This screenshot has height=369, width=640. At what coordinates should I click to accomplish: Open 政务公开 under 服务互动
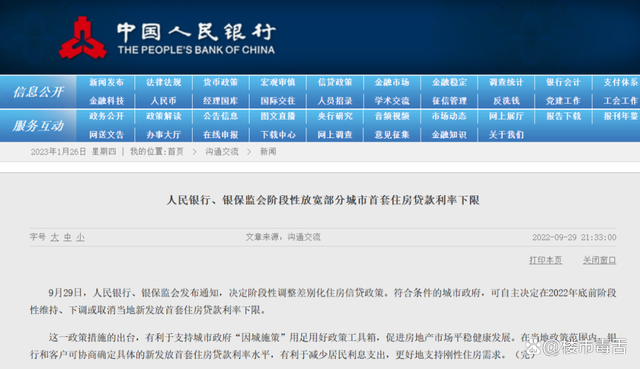click(x=106, y=116)
